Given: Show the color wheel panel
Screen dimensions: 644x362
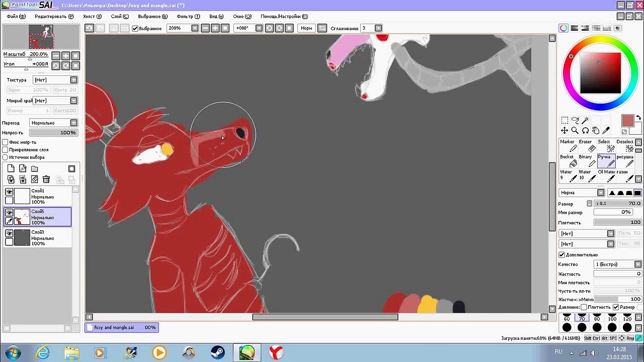Looking at the screenshot, I should [x=563, y=28].
